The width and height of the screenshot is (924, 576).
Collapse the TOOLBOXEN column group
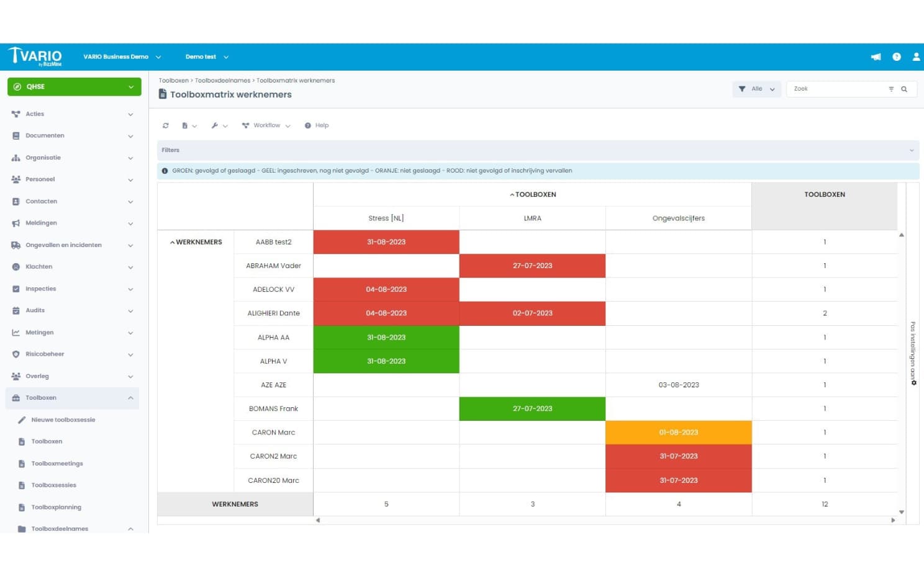tap(512, 195)
